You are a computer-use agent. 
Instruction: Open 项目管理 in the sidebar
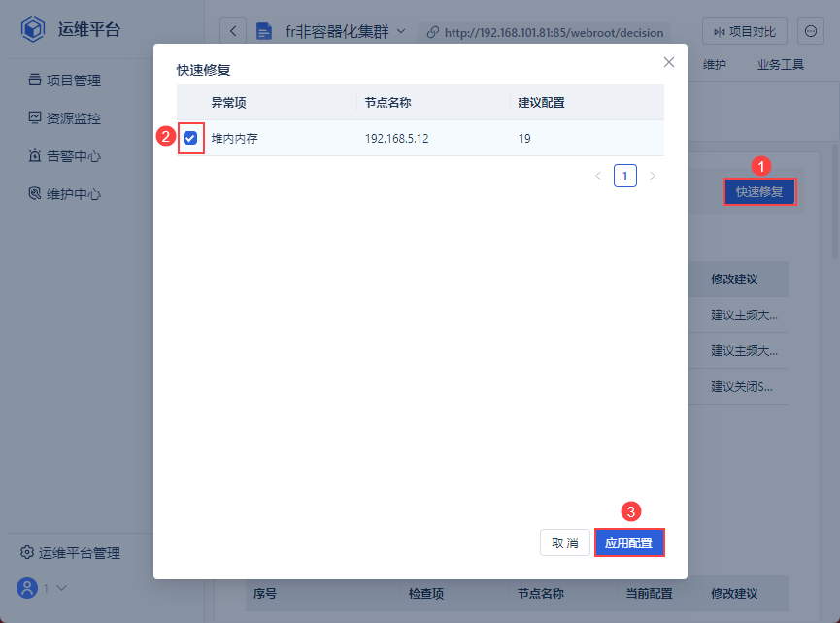tap(64, 81)
